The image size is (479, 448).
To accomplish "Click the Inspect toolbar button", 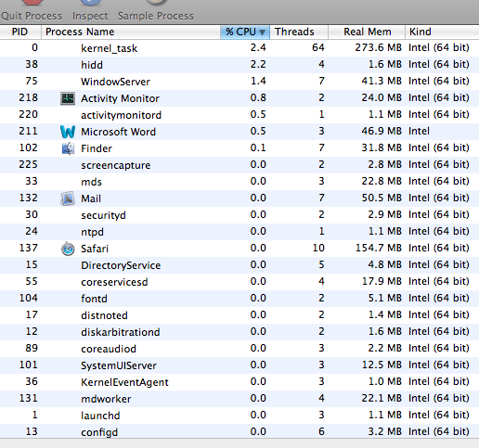I will point(90,12).
